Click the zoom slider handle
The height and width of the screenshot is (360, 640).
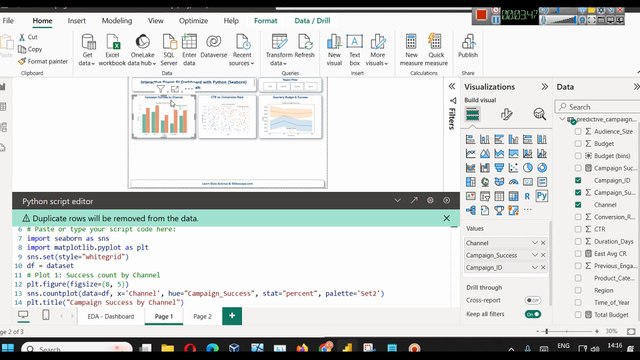[x=547, y=331]
